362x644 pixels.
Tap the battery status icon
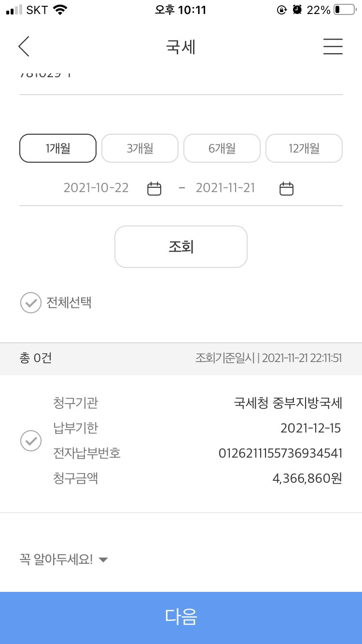345,10
